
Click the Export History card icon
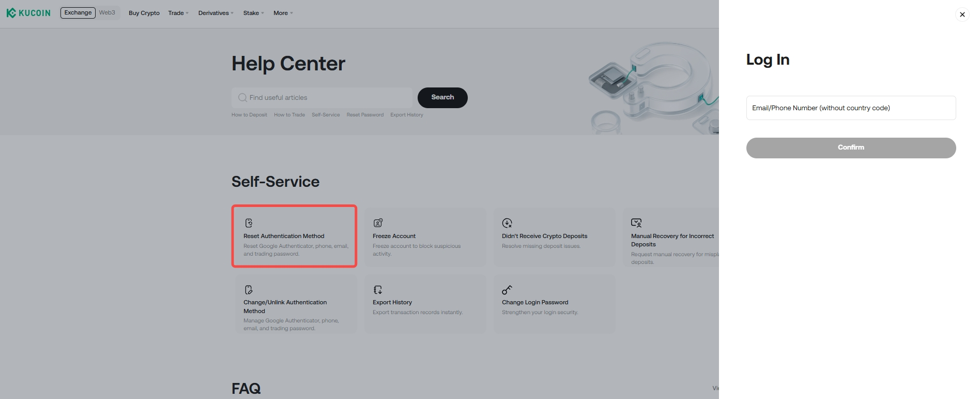[x=378, y=290]
